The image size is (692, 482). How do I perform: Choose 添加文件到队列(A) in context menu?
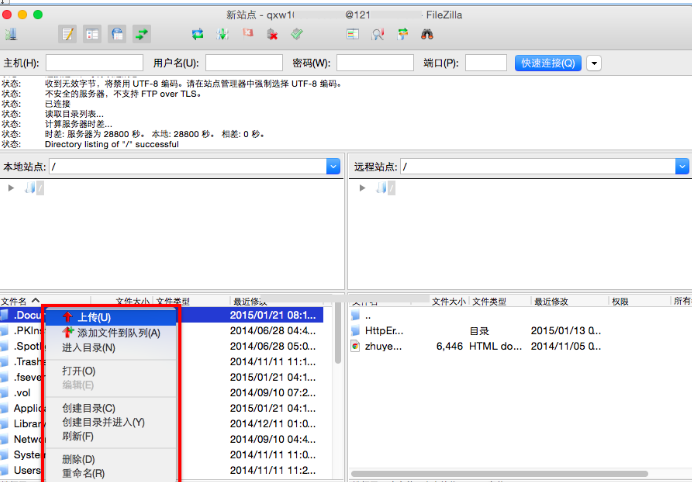coord(111,332)
